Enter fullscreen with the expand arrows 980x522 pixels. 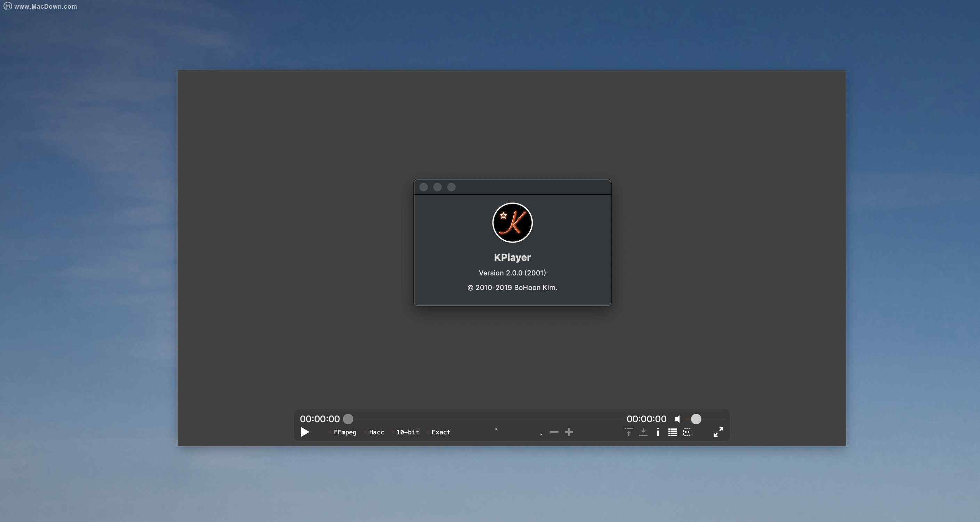point(718,432)
